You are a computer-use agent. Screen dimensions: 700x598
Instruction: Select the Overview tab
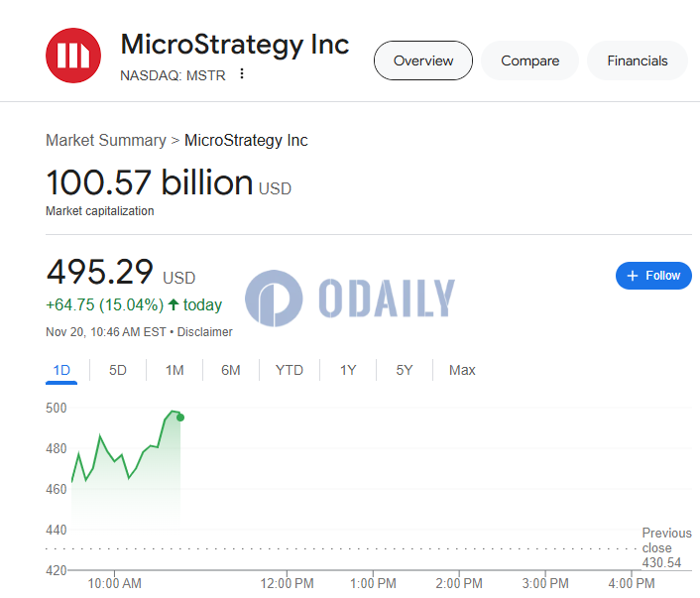[423, 60]
